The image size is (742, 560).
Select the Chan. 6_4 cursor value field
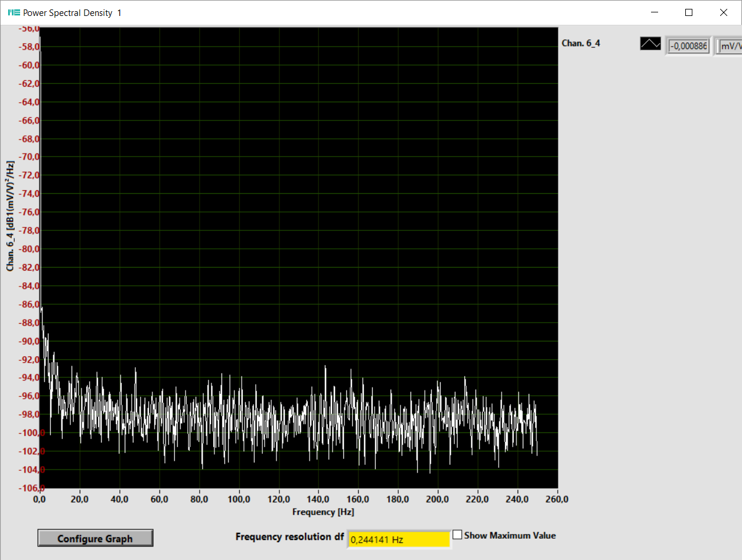pos(688,46)
